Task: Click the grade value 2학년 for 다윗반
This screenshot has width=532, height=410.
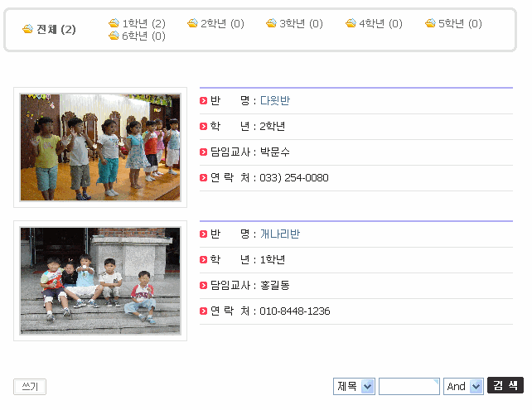Action: [272, 126]
